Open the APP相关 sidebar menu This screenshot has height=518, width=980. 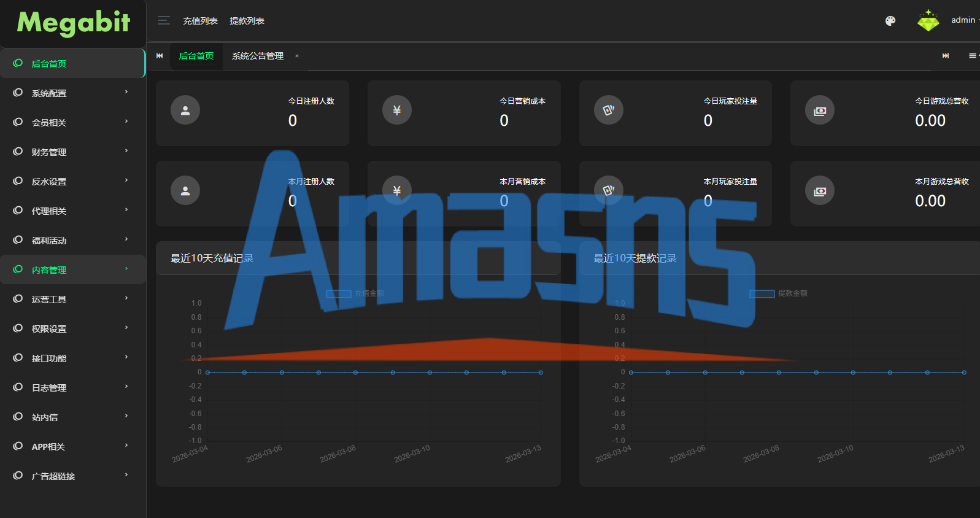(x=72, y=446)
